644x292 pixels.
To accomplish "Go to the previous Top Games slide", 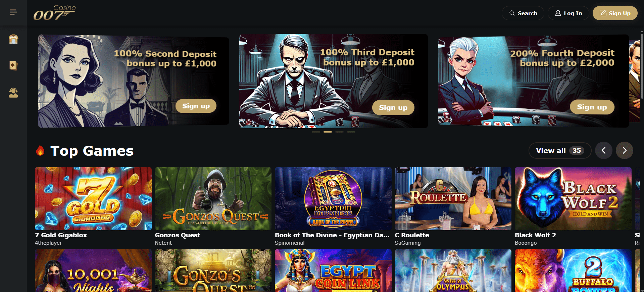I will click(603, 150).
